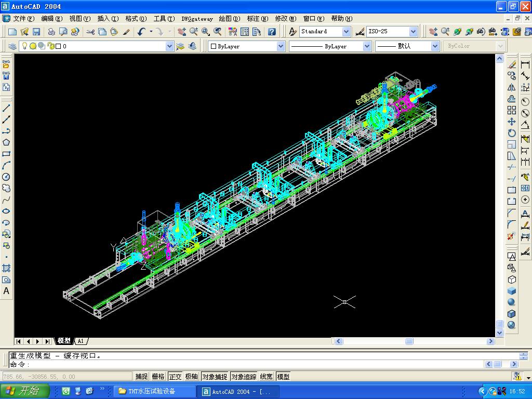Open the Standard text style dropdown

[346, 32]
